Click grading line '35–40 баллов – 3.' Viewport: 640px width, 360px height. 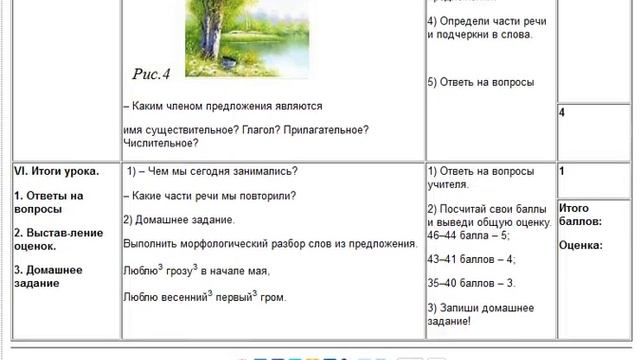click(471, 283)
